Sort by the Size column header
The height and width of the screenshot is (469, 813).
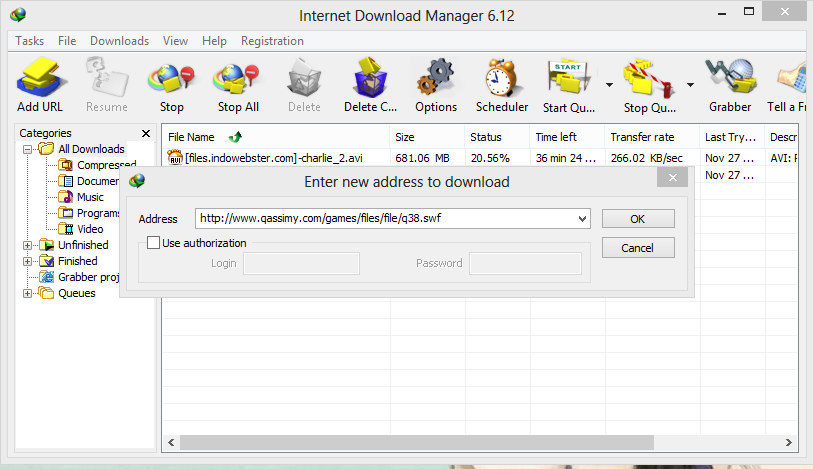427,137
